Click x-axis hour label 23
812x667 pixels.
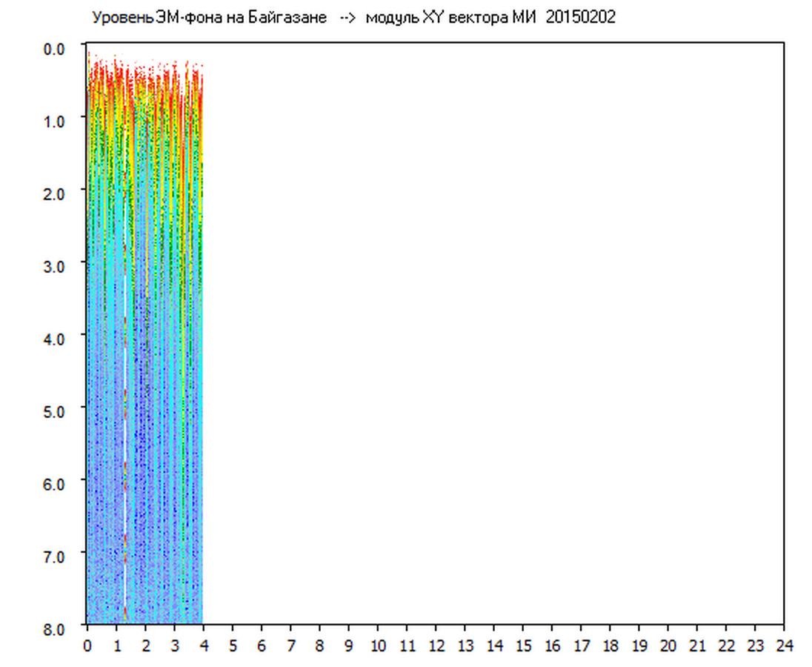point(755,646)
